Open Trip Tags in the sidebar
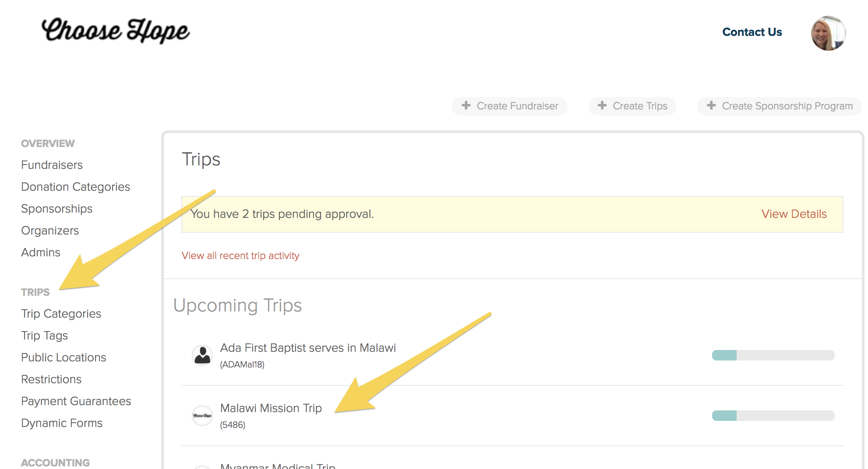 44,336
